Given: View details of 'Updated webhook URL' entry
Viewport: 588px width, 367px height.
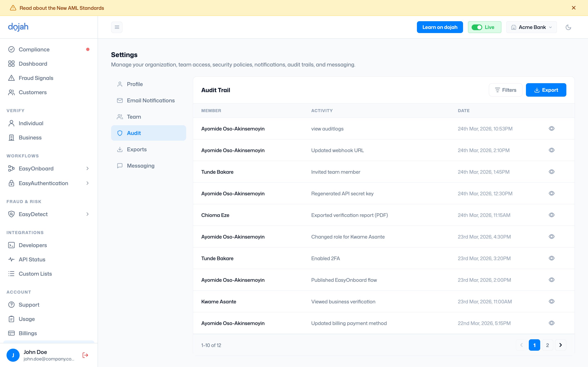Looking at the screenshot, I should point(551,150).
